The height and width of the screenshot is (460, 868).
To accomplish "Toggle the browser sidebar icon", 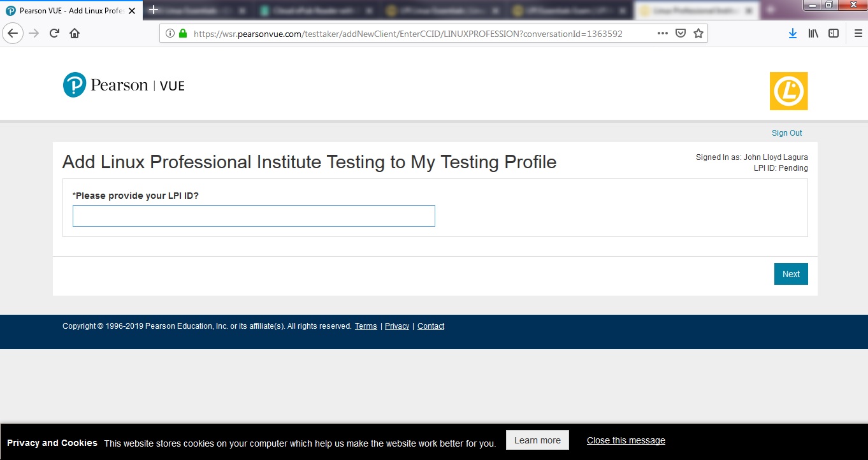I will (834, 34).
